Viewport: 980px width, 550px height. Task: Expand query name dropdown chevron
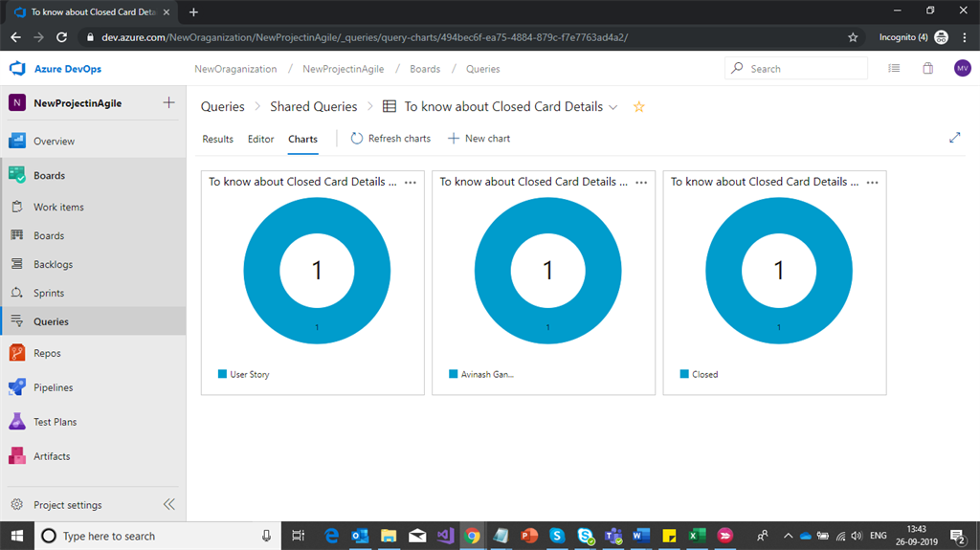pos(613,107)
